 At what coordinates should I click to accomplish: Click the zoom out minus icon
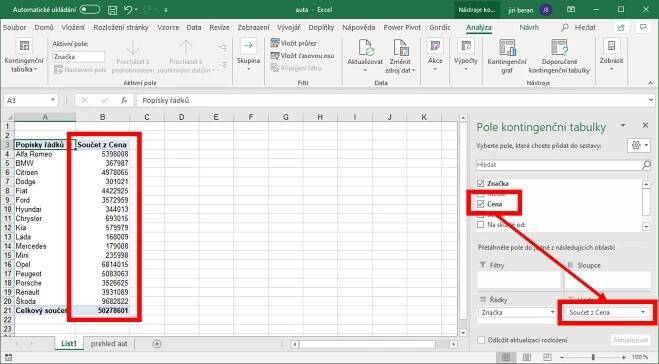click(562, 357)
